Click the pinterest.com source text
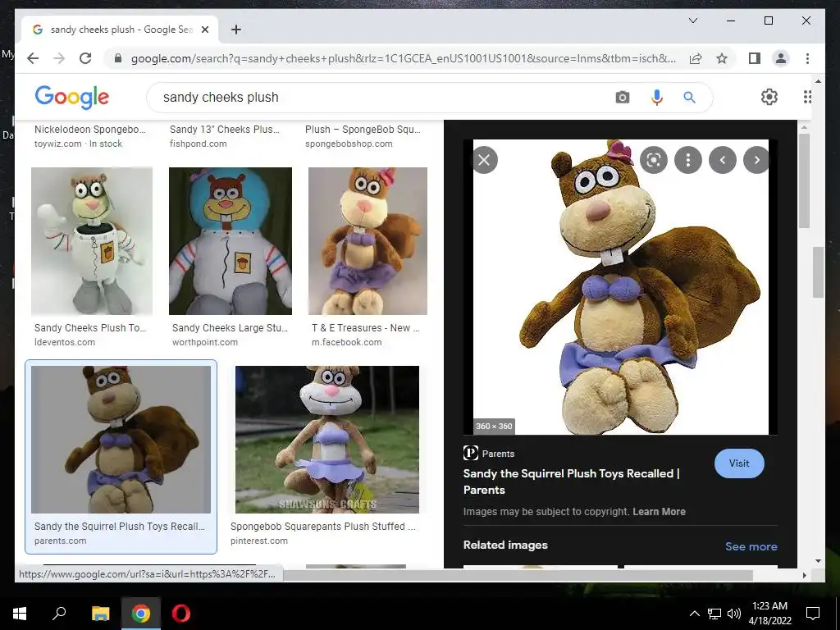This screenshot has height=630, width=840. (x=258, y=541)
